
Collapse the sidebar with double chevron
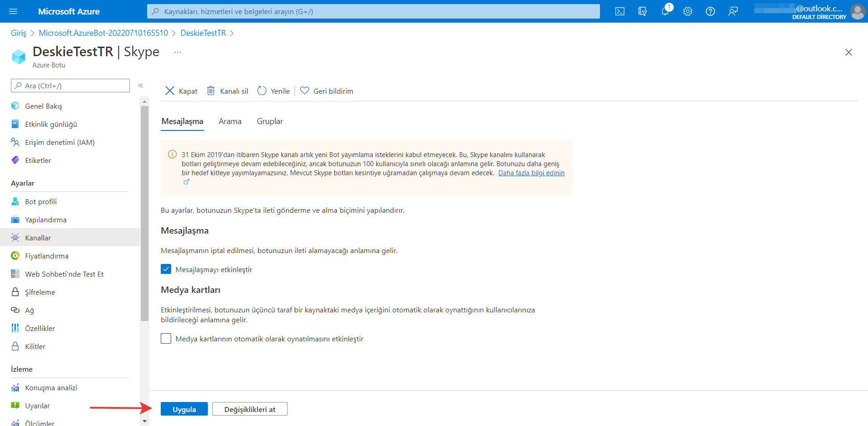point(141,86)
